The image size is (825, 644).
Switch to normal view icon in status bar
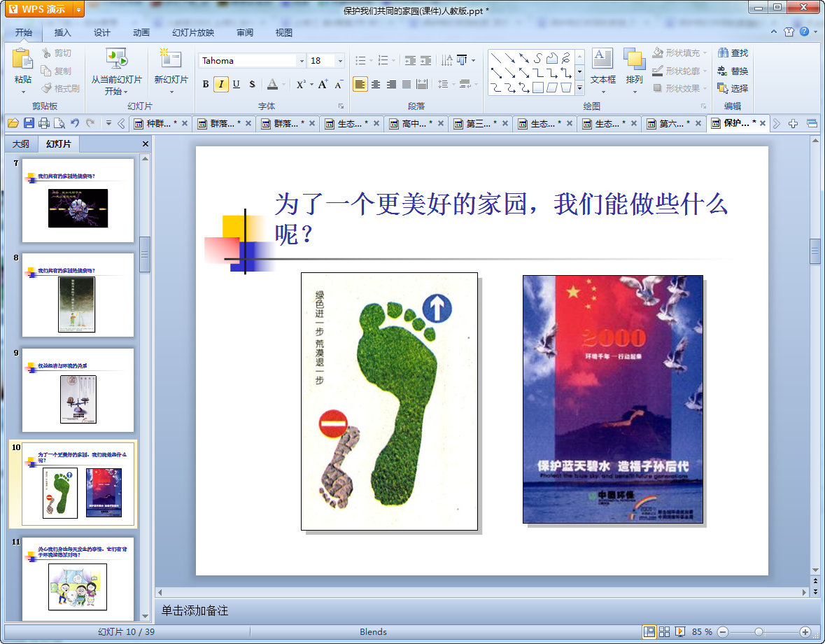coord(649,632)
